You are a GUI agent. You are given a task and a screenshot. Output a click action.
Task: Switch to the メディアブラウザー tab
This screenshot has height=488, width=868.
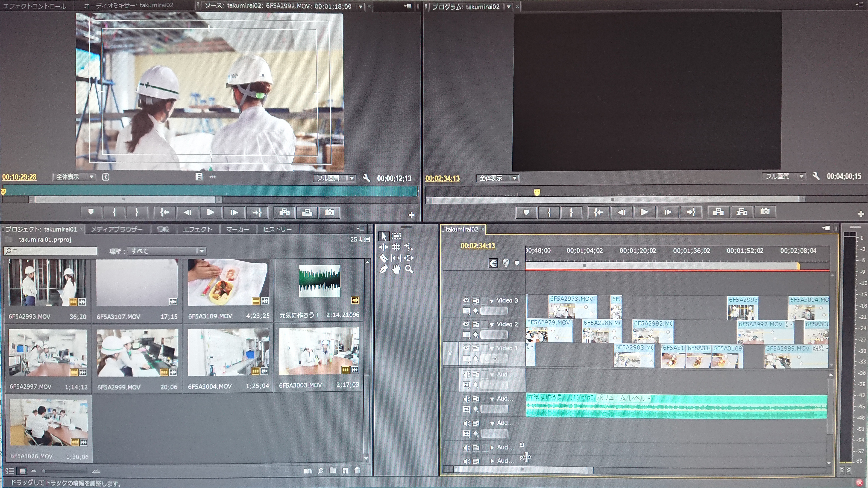[117, 229]
